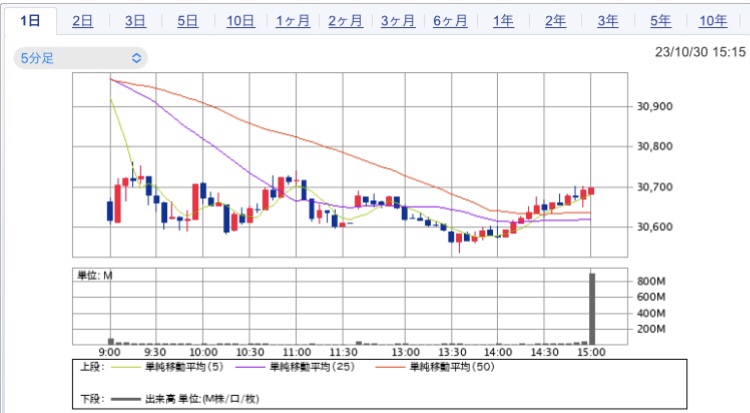Image resolution: width=750 pixels, height=413 pixels.
Task: Click the 11:00 time axis label
Action: pos(297,353)
